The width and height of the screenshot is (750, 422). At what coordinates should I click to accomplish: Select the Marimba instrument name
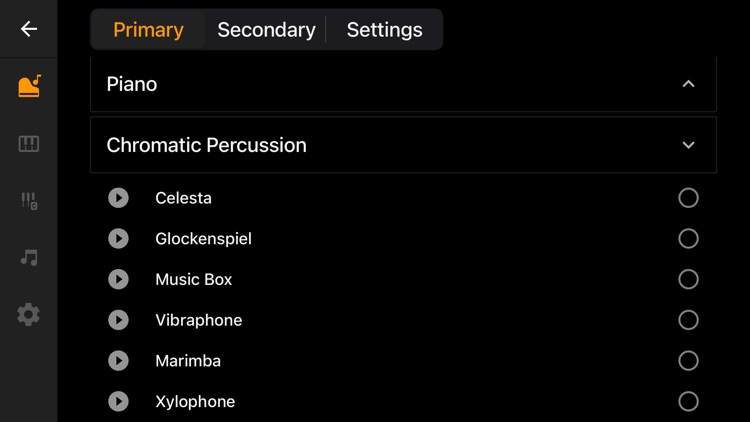point(188,361)
